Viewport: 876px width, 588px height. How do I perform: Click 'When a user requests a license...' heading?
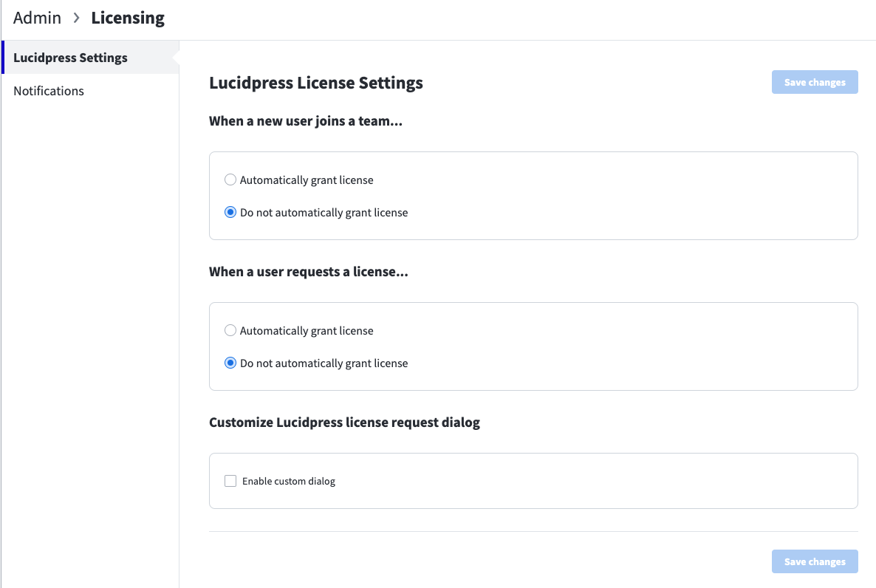[x=309, y=272]
